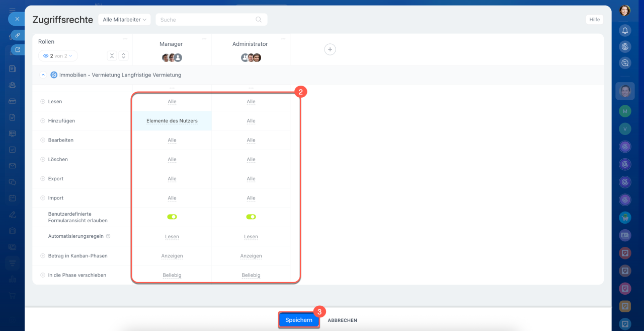Open Manager's 'Beliebig' phase move value
This screenshot has width=644, height=331.
172,275
